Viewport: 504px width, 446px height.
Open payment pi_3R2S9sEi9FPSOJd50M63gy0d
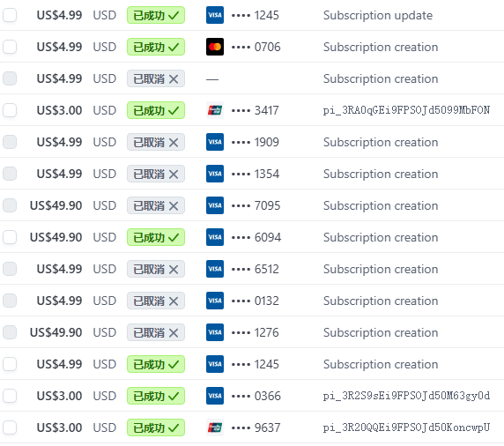click(406, 396)
